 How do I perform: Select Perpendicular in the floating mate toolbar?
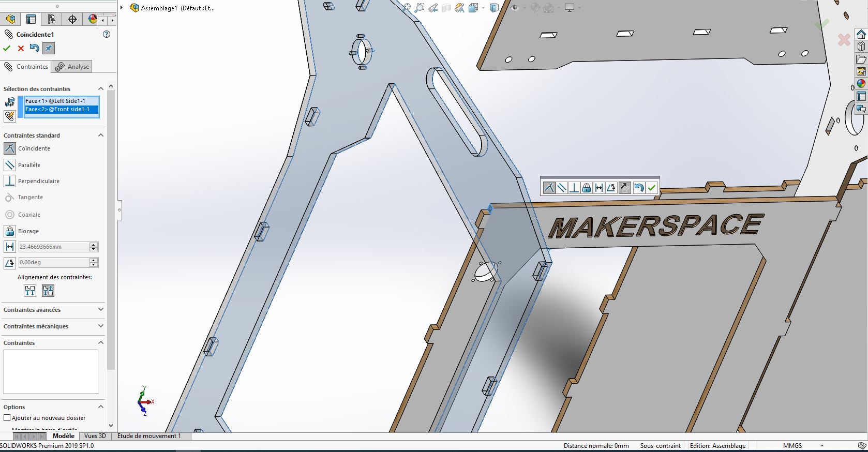tap(574, 188)
